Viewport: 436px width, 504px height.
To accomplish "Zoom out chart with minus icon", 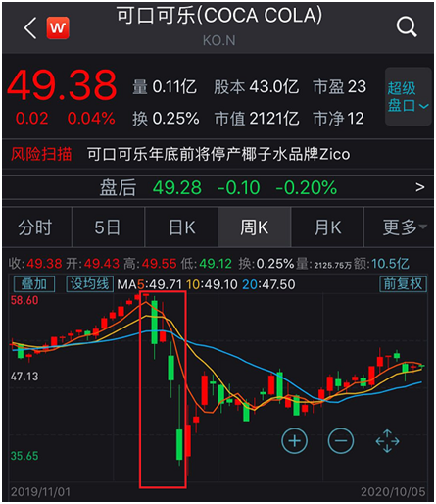I will point(341,441).
